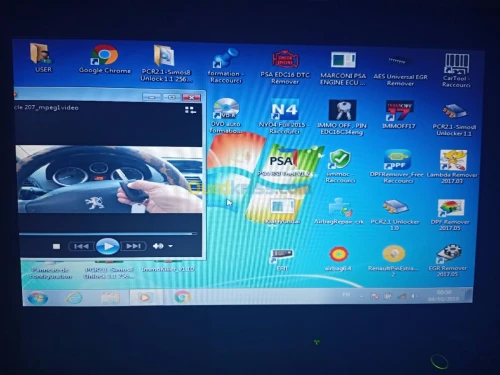Play the video in media player
500x375 pixels.
tap(107, 246)
